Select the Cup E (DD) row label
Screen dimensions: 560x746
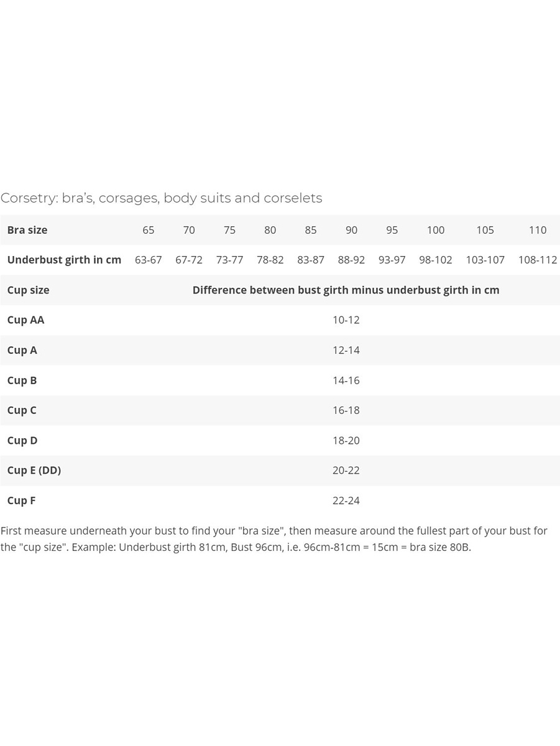tap(34, 471)
